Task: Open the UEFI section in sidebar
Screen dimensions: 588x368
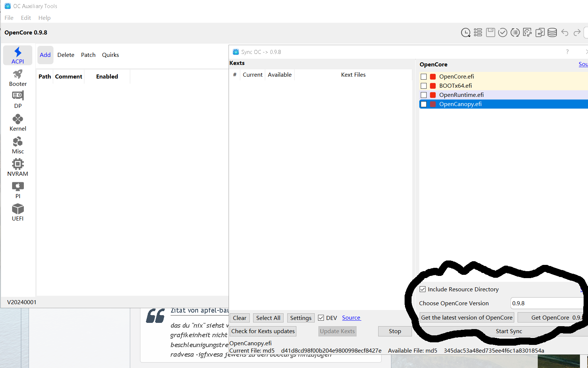Action: coord(18,212)
